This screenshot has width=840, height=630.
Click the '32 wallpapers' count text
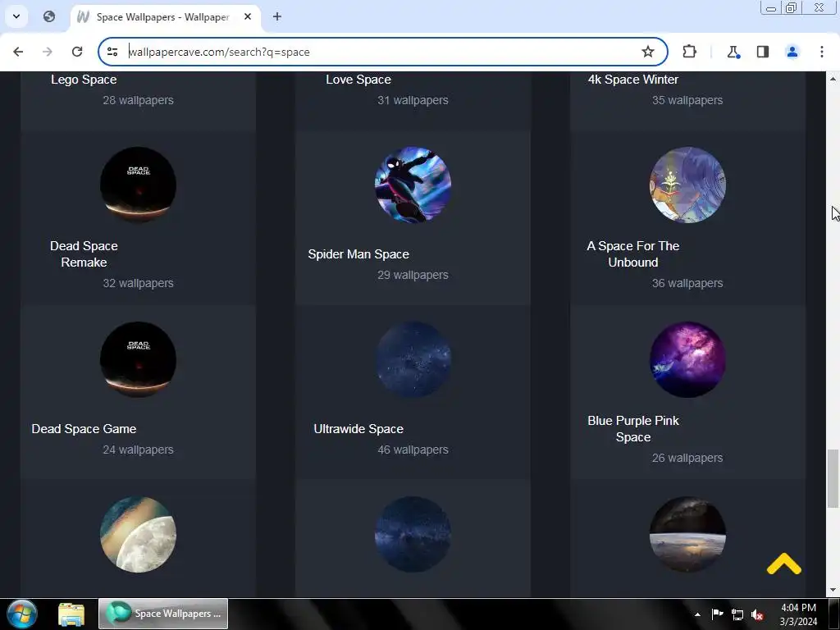coord(138,283)
